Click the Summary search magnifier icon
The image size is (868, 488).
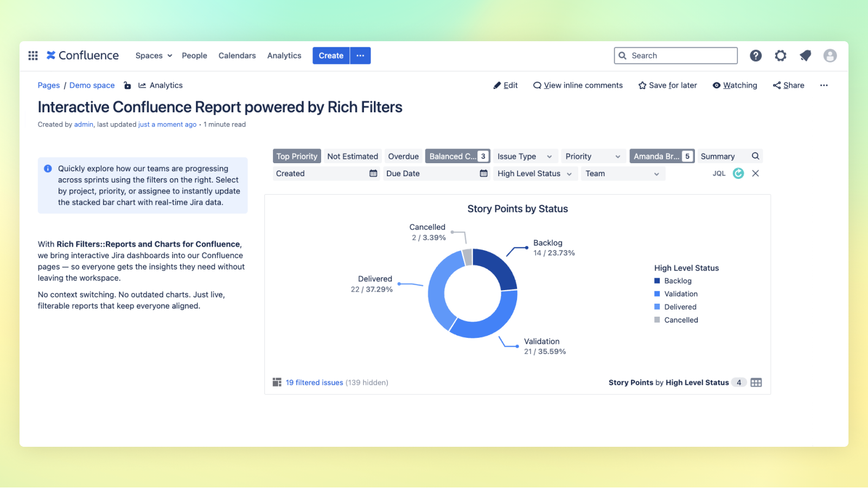[755, 156]
